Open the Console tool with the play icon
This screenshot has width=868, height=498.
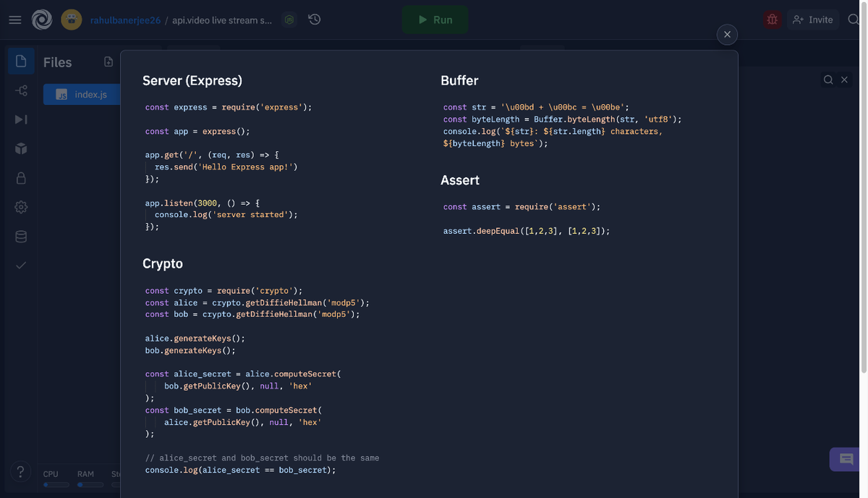point(20,119)
